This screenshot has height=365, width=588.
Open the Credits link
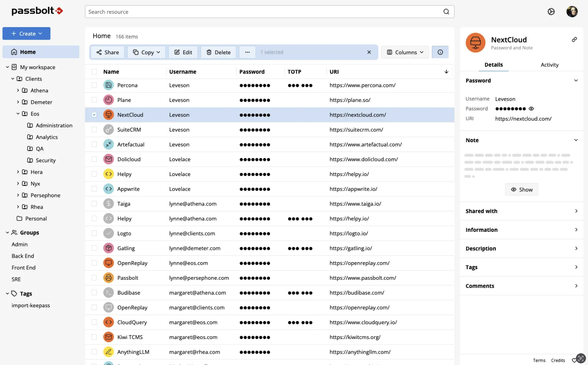tap(558, 360)
